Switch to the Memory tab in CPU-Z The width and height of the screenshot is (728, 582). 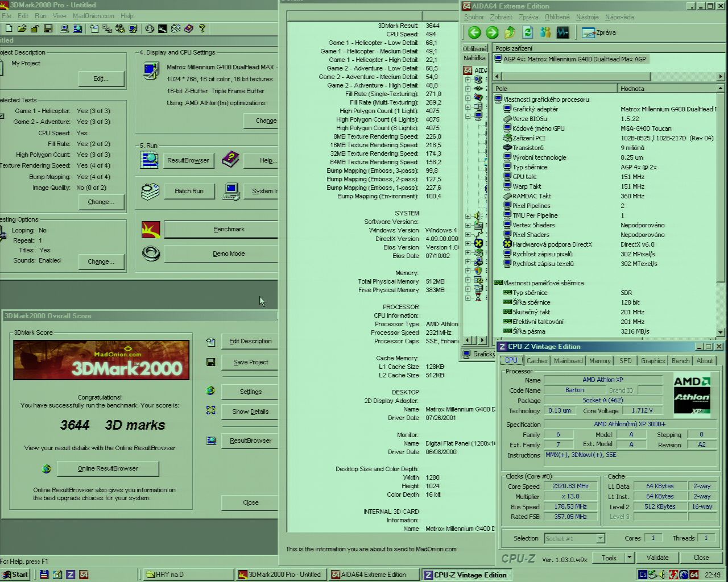tap(599, 361)
